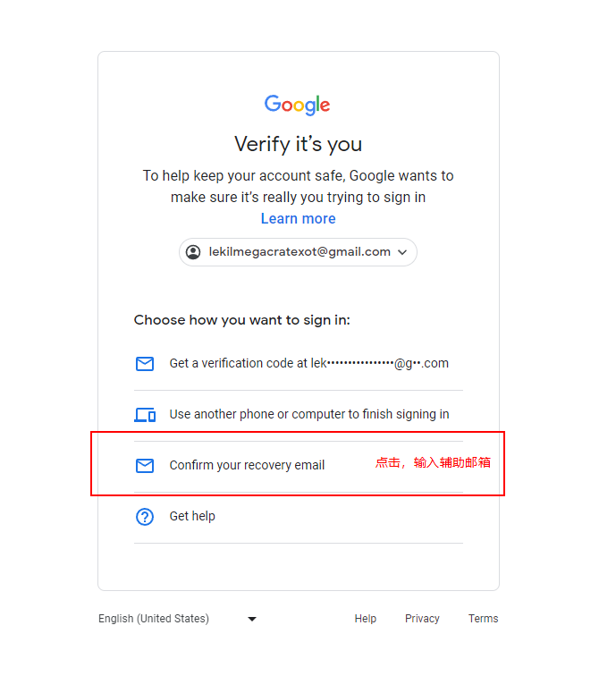Open the Help link in the footer
The image size is (616, 676).
[365, 619]
